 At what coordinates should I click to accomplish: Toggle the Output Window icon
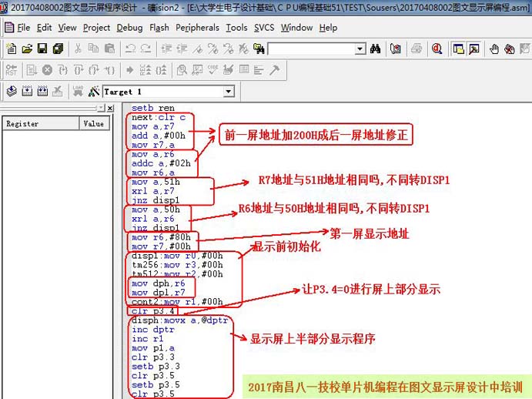[x=475, y=49]
